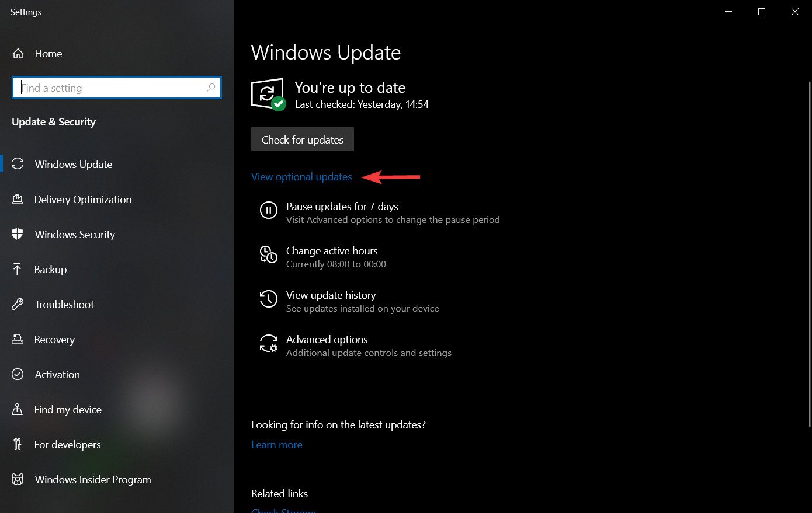The image size is (812, 513).
Task: Click the up-to-date status icon with green check
Action: click(x=268, y=95)
